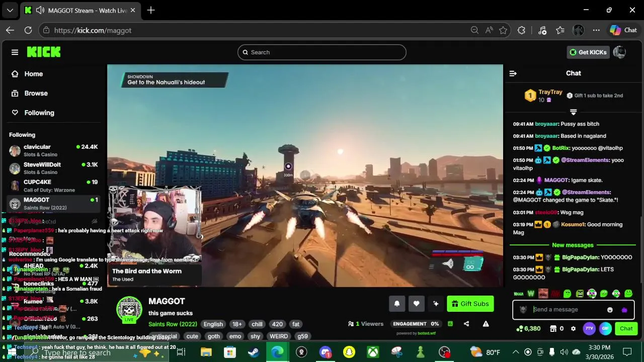The image size is (644, 362).
Task: Go back in the browser
Action: pos(10,30)
